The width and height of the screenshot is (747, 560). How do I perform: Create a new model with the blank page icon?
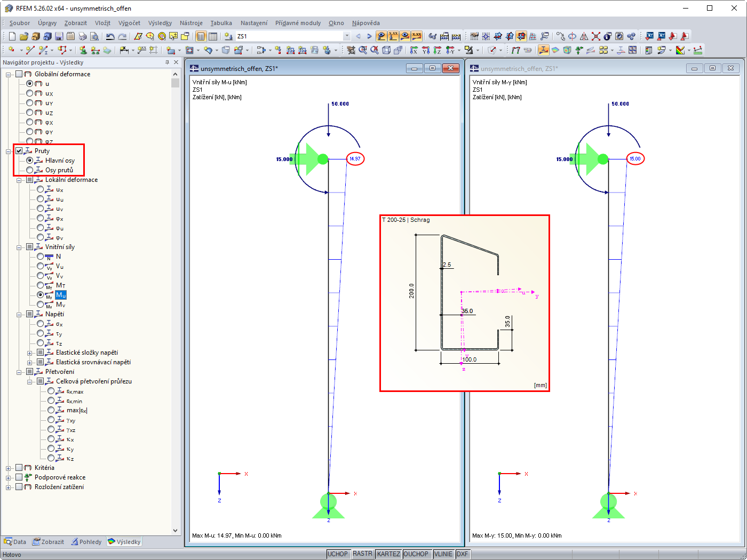(12, 36)
